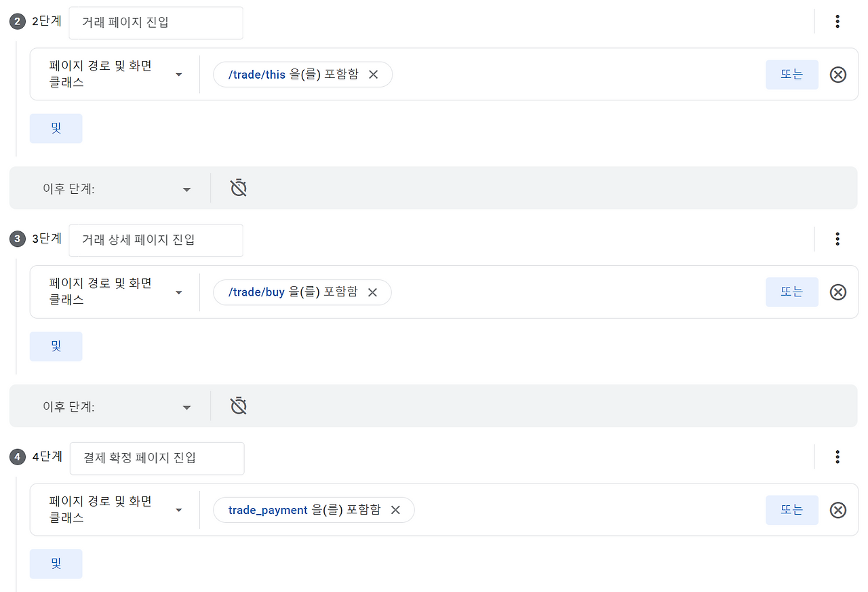
Task: Select the 결제 확정 페이지 진입 title field
Action: (x=157, y=458)
